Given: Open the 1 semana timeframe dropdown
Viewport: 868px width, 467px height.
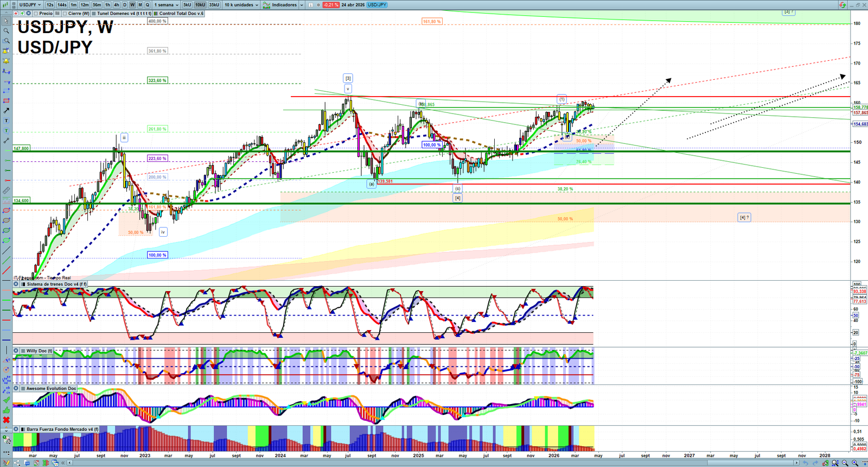Looking at the screenshot, I should tap(167, 5).
